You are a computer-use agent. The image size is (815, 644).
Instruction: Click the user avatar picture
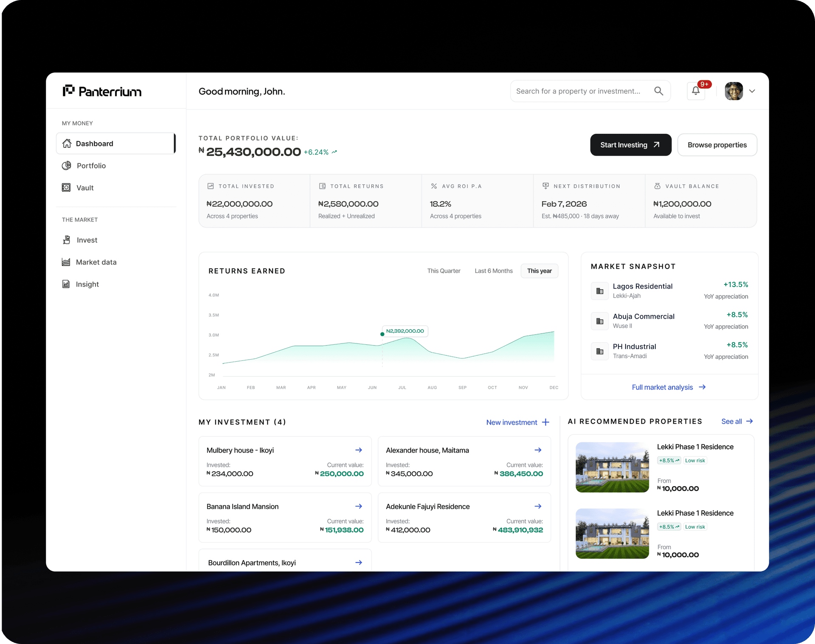click(x=733, y=91)
